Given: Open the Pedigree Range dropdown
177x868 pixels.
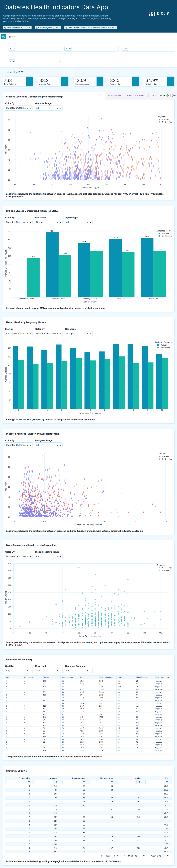Looking at the screenshot, I should pyautogui.click(x=48, y=445).
